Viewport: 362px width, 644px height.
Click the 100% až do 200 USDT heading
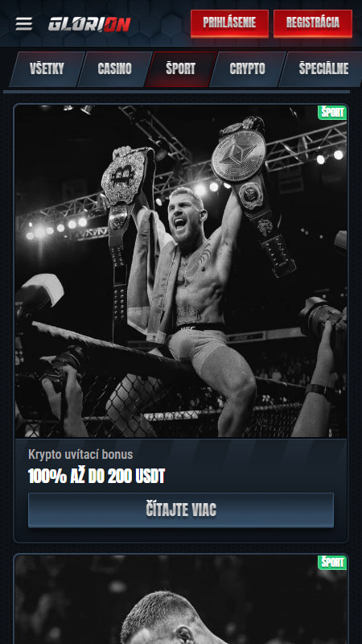pos(97,476)
